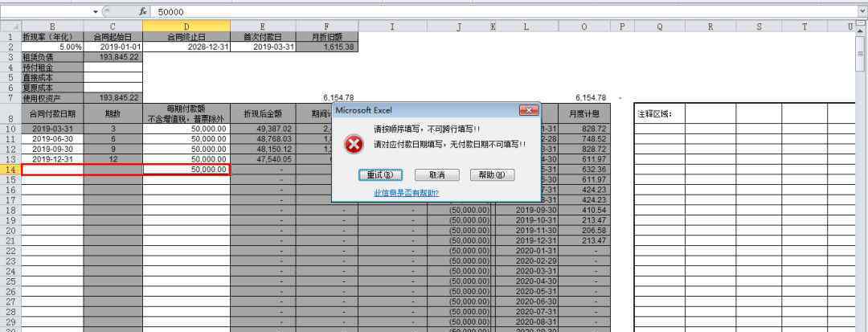
Task: Expand the formula bar with right chevron
Action: point(862,12)
